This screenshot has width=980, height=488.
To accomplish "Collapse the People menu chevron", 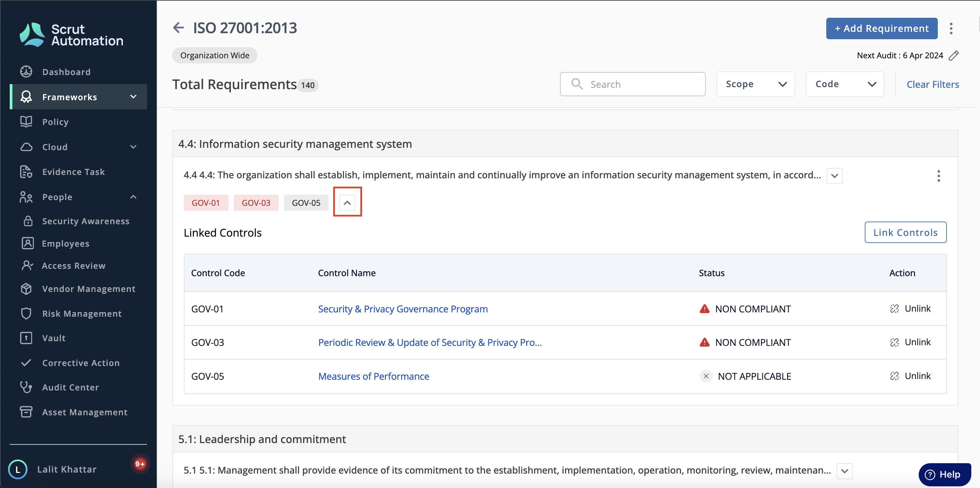I will point(133,197).
